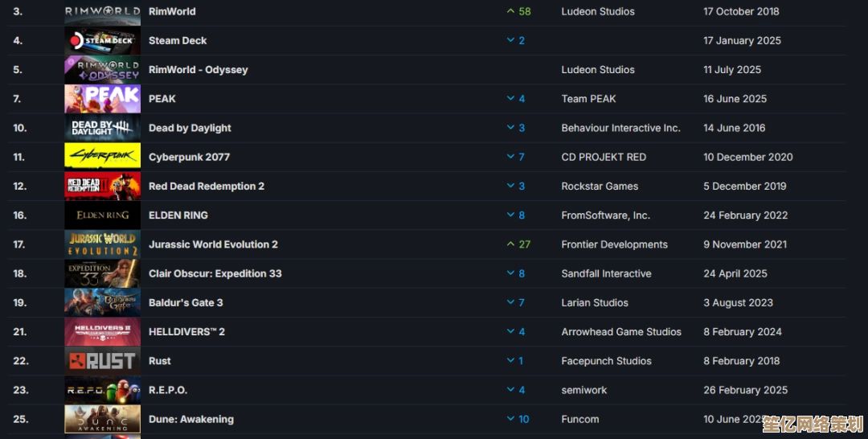Open the Jurassic World Evolution 2 title

(213, 244)
